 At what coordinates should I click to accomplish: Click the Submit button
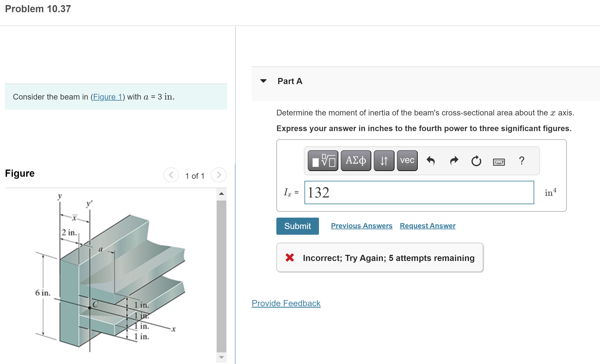(297, 226)
